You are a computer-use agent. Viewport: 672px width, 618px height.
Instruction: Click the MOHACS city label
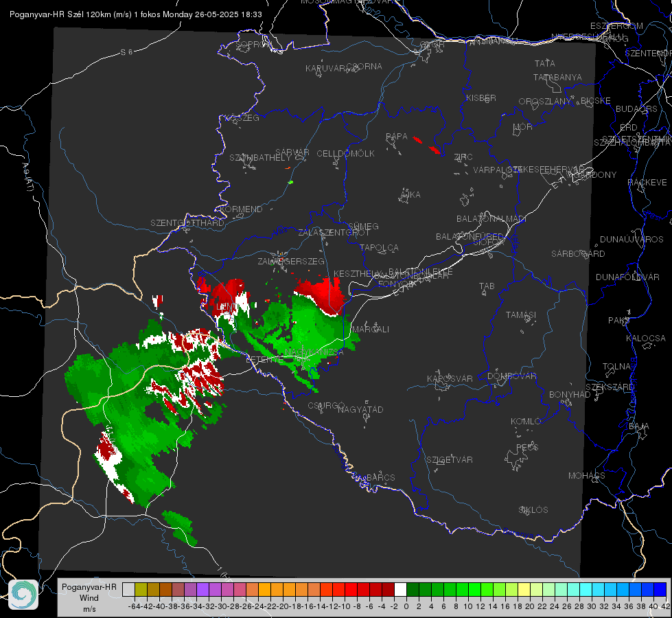click(x=587, y=476)
